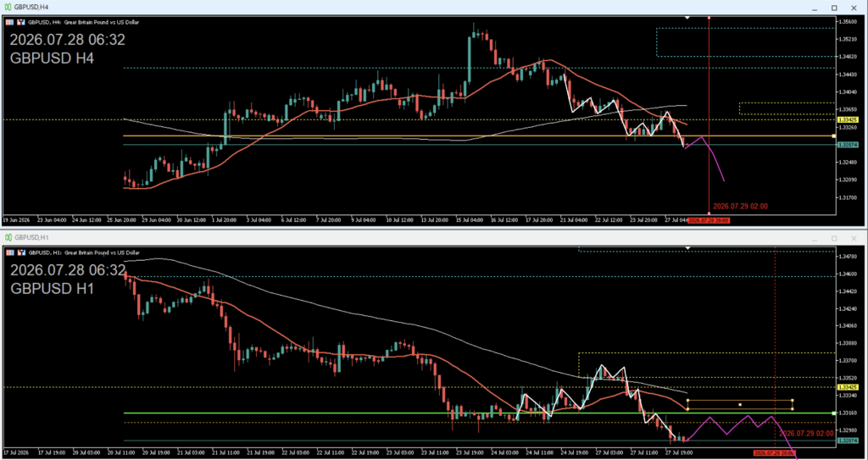Click 1 Jul 20:00 on H4 time axis
Image resolution: width=868 pixels, height=460 pixels.
point(224,220)
